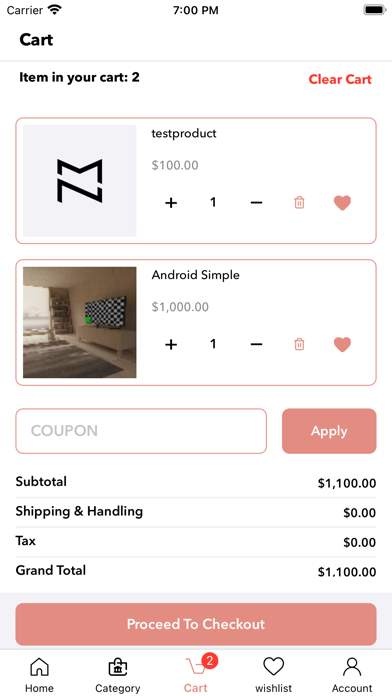Open Android Simple product thumbnail
This screenshot has height=696, width=392.
pyautogui.click(x=79, y=322)
